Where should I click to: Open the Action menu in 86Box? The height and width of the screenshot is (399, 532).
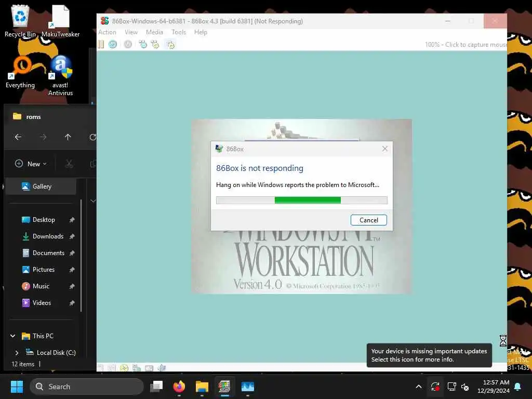coord(107,32)
